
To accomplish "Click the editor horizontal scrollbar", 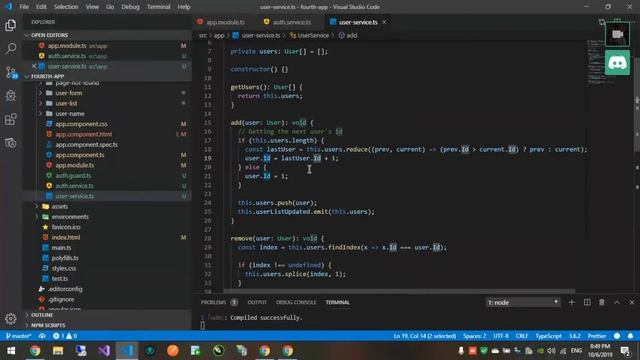I will pyautogui.click(x=399, y=291).
